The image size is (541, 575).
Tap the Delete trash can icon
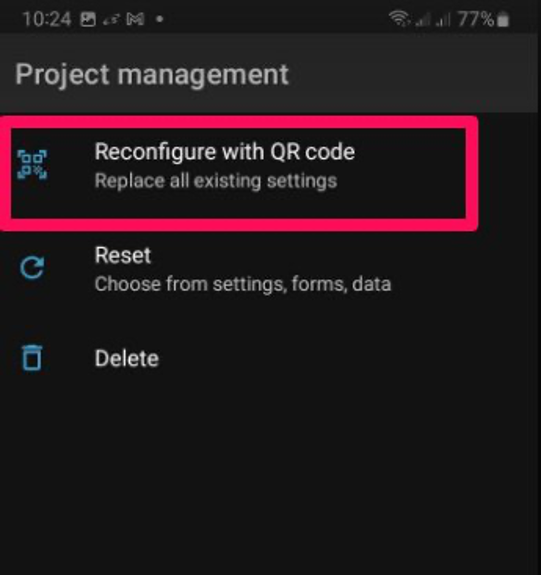point(32,358)
